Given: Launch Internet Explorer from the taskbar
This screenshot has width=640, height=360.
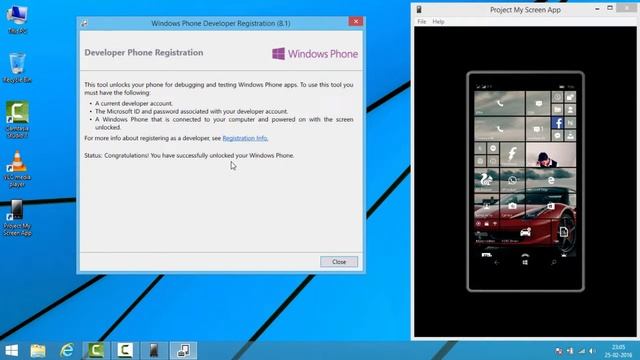Looking at the screenshot, I should tap(67, 351).
